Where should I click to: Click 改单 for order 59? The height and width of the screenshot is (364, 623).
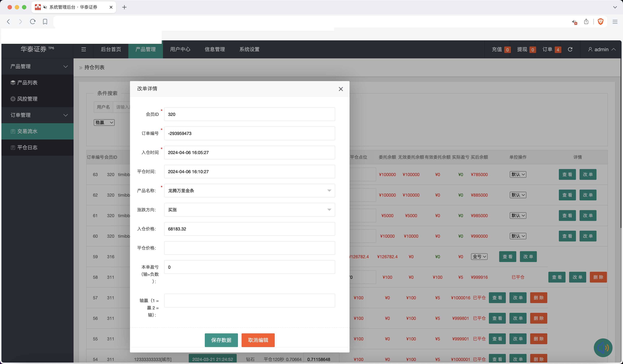click(528, 256)
